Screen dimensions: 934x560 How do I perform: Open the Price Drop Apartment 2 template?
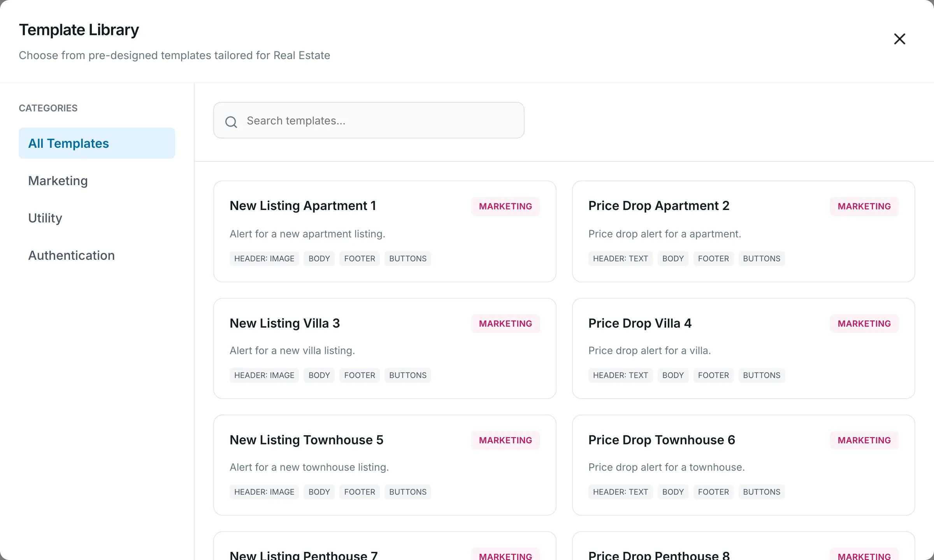pyautogui.click(x=743, y=231)
